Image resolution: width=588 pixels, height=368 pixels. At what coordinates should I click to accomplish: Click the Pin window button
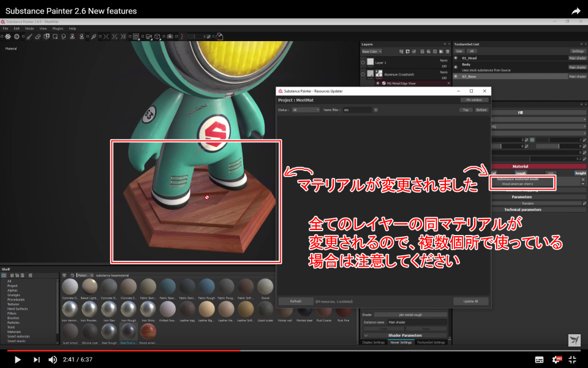(x=474, y=100)
